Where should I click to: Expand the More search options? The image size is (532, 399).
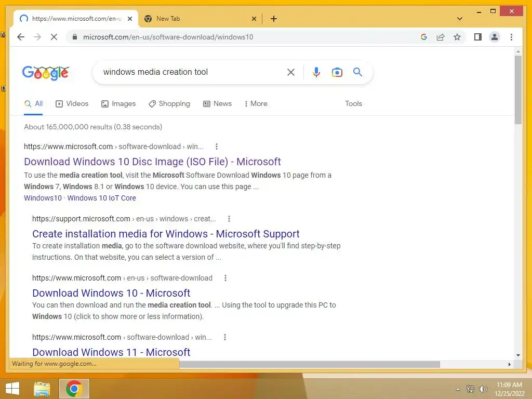click(256, 103)
